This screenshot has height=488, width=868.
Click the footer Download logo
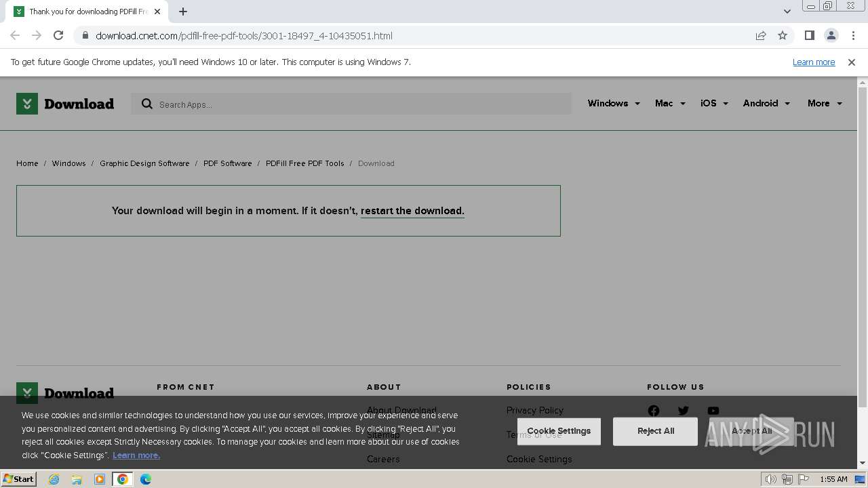tap(65, 393)
